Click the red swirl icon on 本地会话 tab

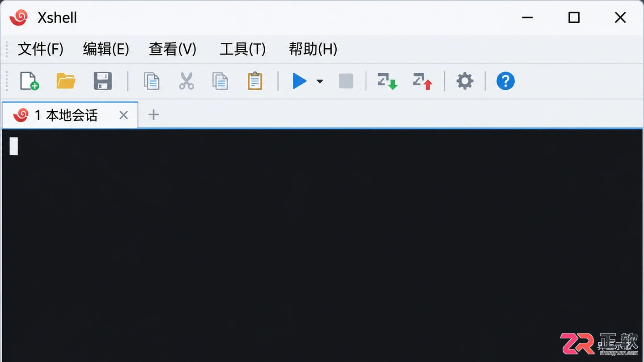tap(21, 115)
